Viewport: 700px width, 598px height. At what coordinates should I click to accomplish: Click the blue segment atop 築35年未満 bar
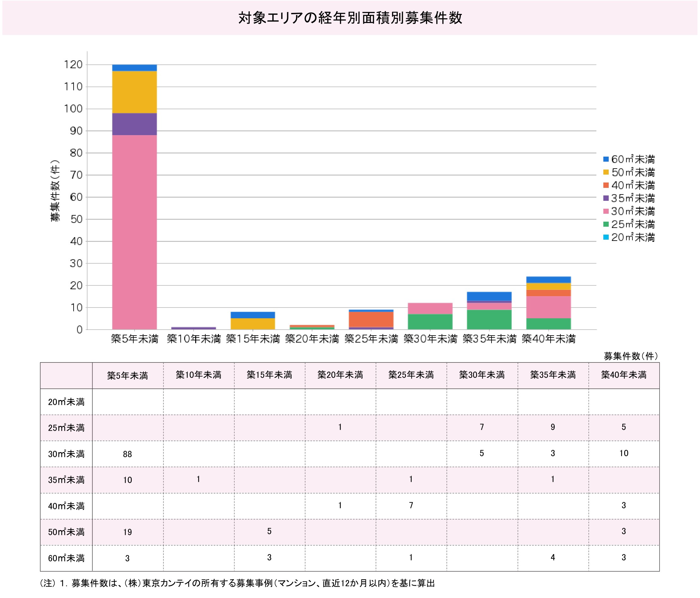pyautogui.click(x=489, y=296)
